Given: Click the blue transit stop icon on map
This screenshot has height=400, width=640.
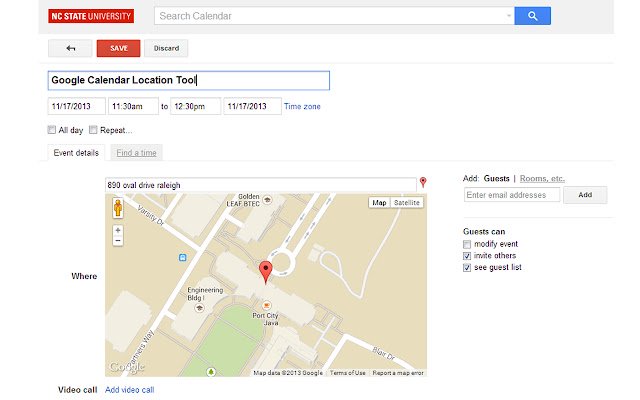Looking at the screenshot, I should click(182, 257).
